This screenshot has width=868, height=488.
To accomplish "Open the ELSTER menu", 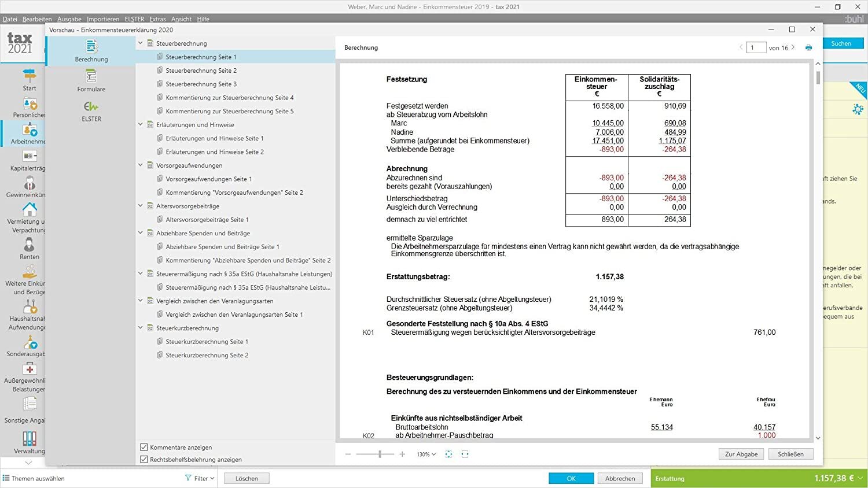I will (x=134, y=19).
